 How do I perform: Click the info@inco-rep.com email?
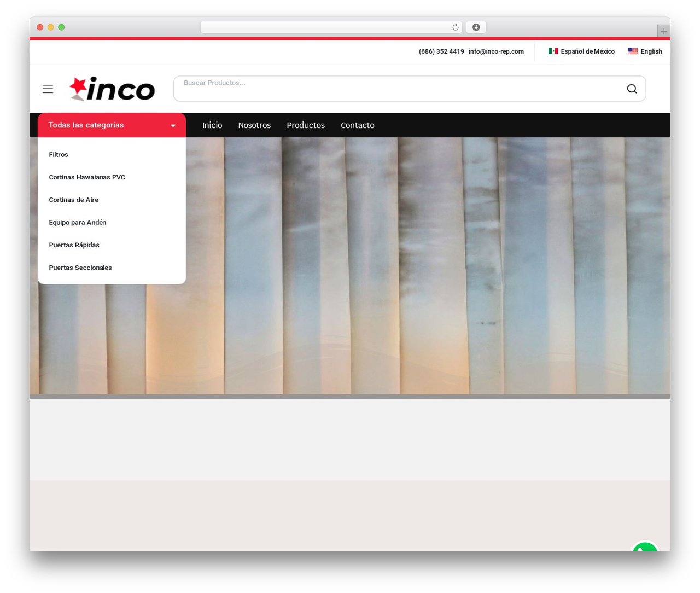tap(496, 51)
